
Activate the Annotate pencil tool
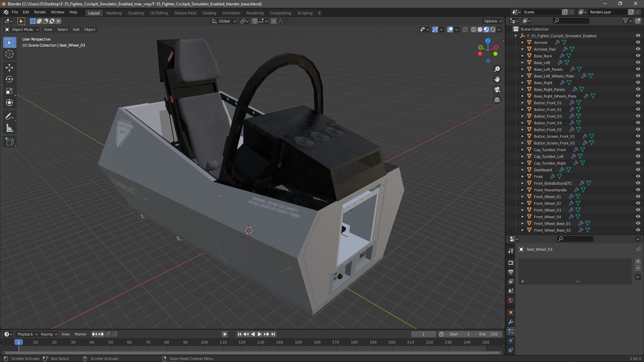coord(9,117)
